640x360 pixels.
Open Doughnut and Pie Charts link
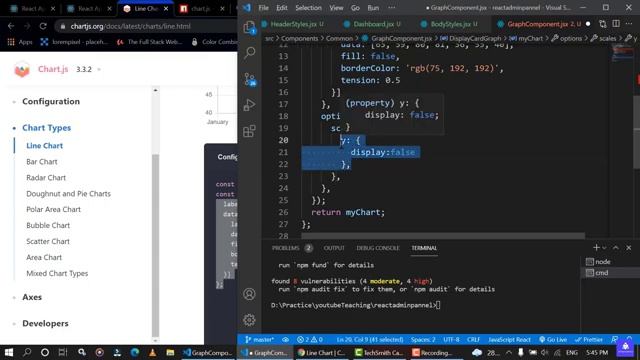68,193
